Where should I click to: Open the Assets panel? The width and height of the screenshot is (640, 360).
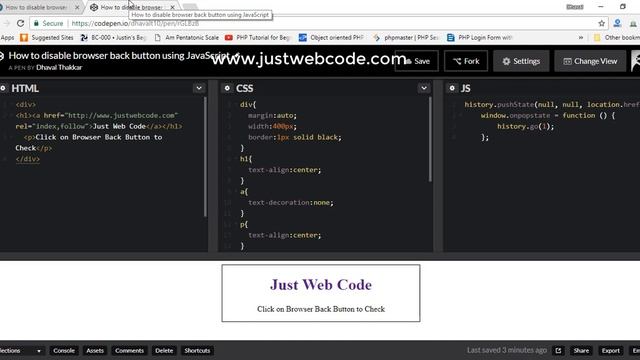click(x=95, y=351)
